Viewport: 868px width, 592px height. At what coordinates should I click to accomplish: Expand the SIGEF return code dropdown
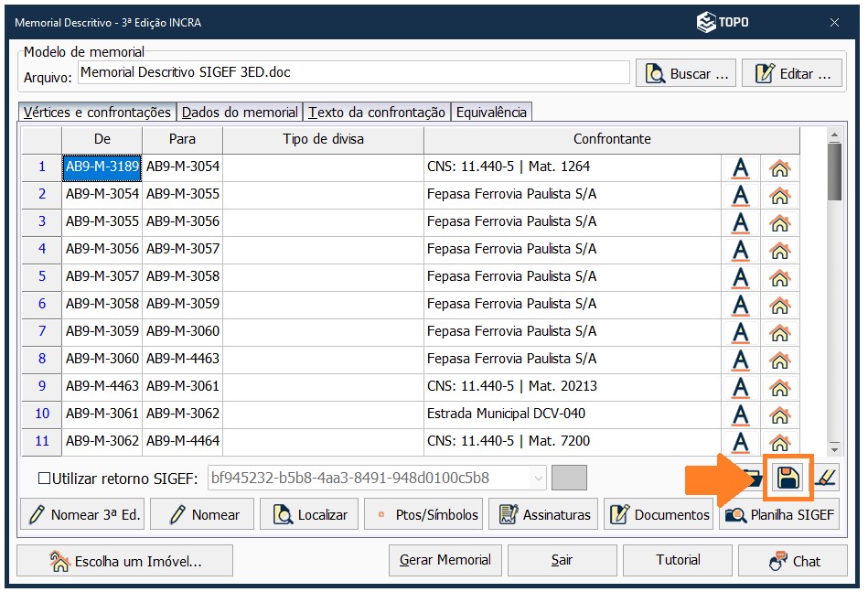click(x=537, y=478)
